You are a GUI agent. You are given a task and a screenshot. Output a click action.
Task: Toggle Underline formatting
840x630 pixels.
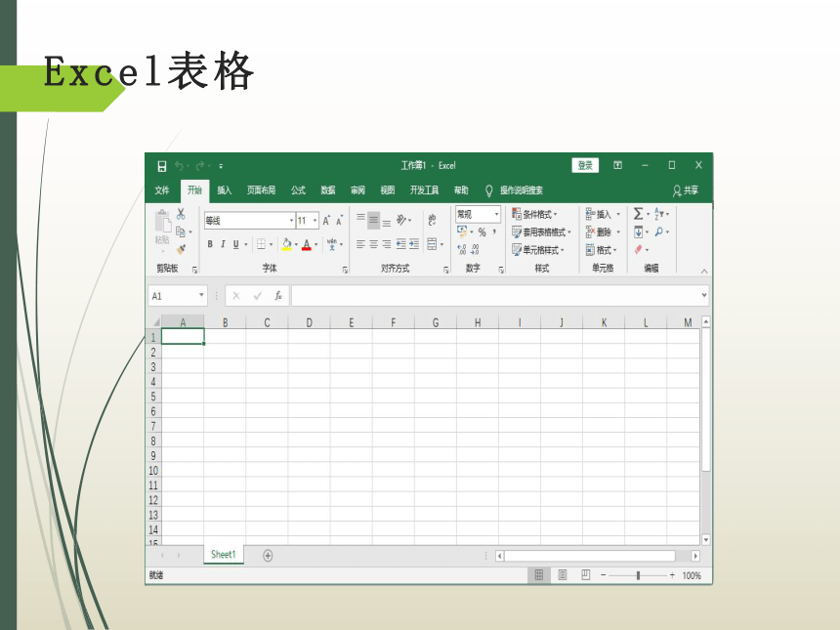(x=235, y=244)
